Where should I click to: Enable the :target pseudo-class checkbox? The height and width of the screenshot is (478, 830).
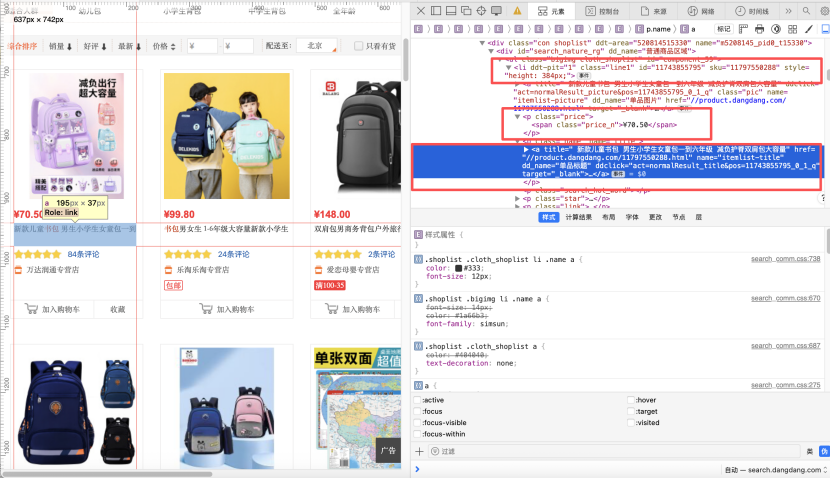(x=630, y=411)
